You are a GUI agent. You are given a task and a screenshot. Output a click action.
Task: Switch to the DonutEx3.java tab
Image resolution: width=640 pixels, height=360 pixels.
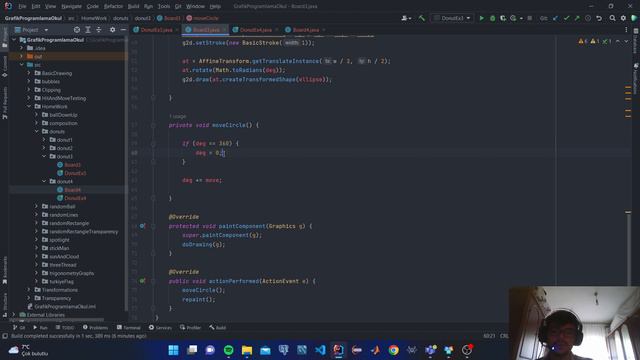click(156, 30)
